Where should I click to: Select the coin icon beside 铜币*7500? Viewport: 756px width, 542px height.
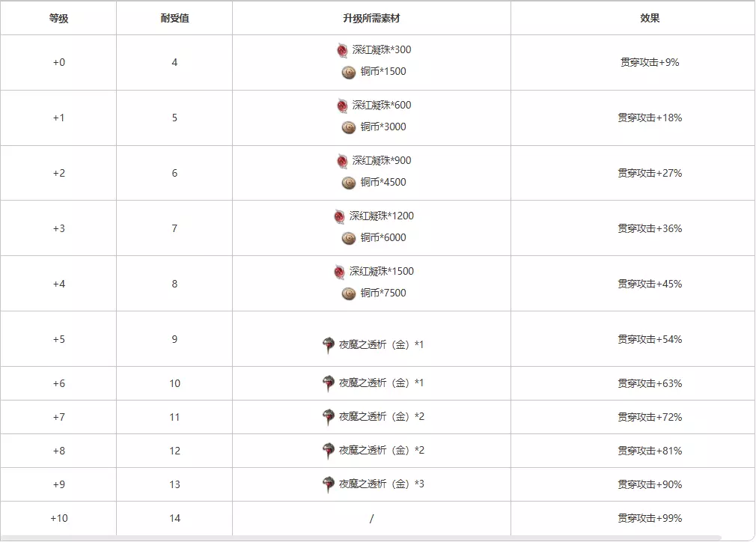349,293
